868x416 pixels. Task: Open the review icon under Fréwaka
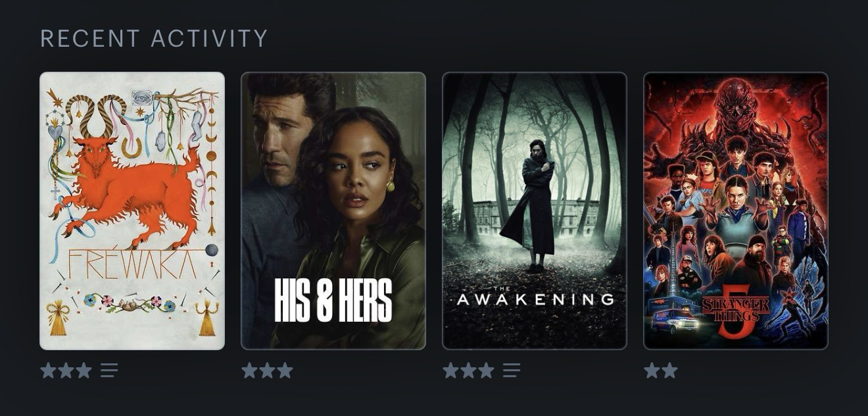pos(109,371)
